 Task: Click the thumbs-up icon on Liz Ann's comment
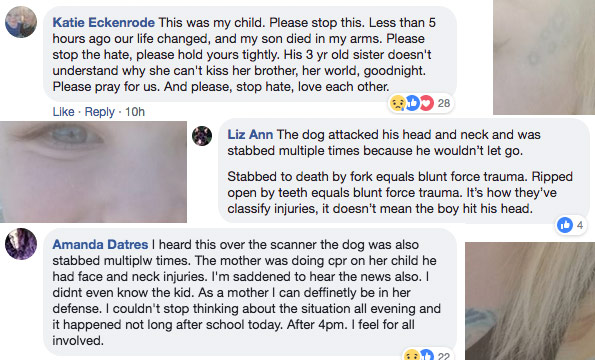click(565, 225)
